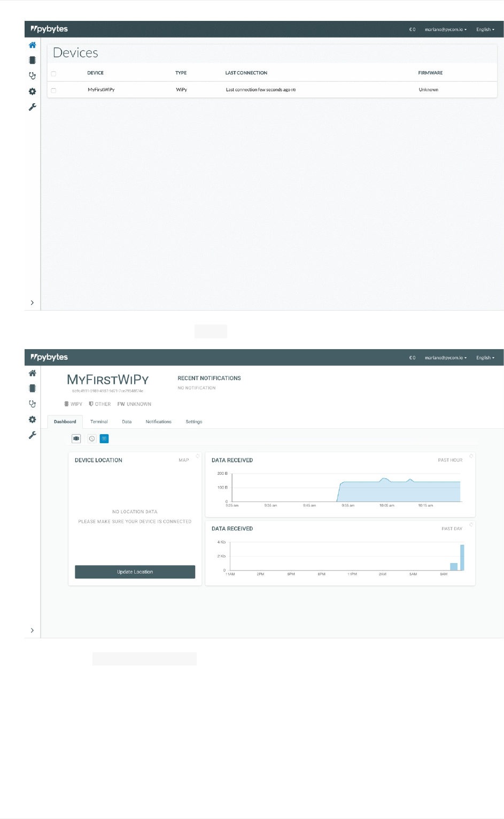Expand the sidebar using the Devices page chevron

(32, 303)
